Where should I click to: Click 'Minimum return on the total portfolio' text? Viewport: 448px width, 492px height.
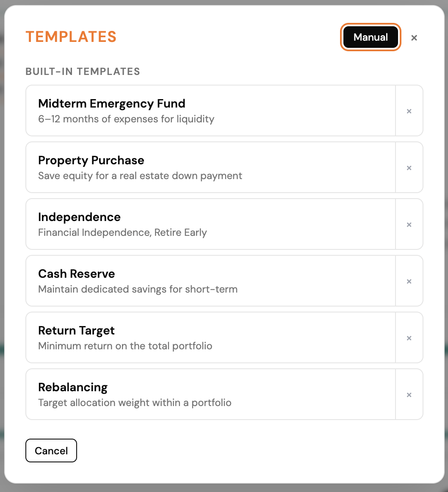[125, 346]
